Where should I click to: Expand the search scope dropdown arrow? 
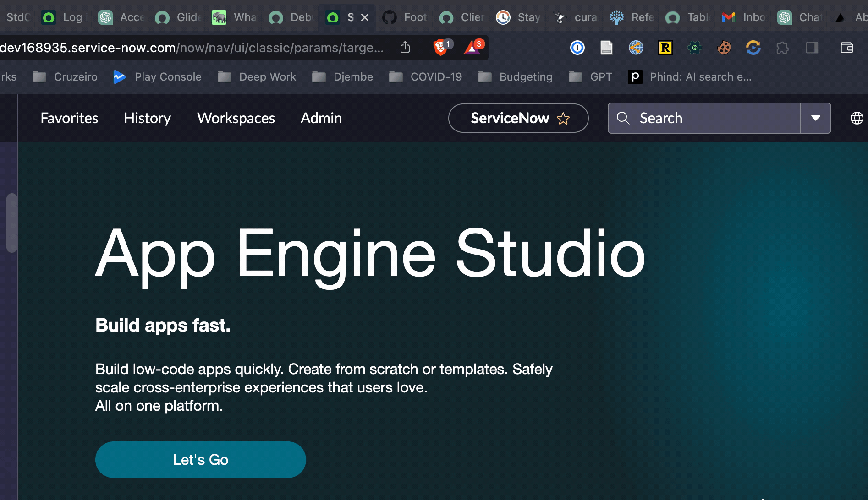(816, 118)
